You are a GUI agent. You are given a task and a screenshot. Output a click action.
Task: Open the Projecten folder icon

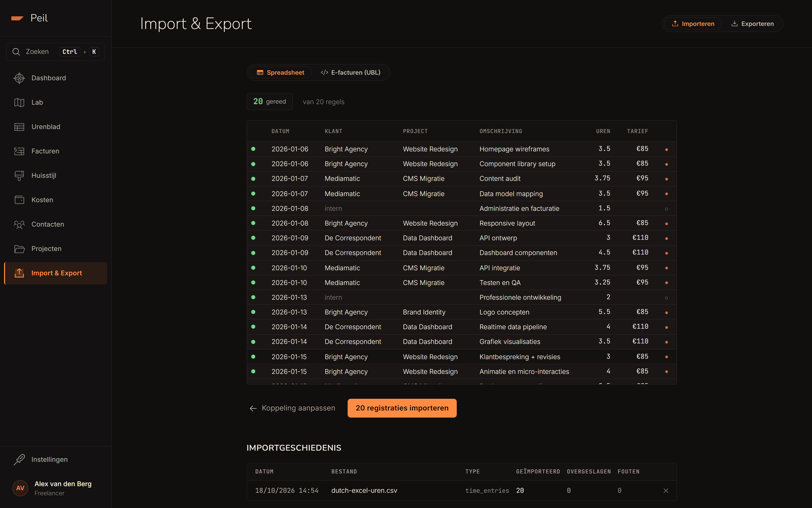click(19, 249)
